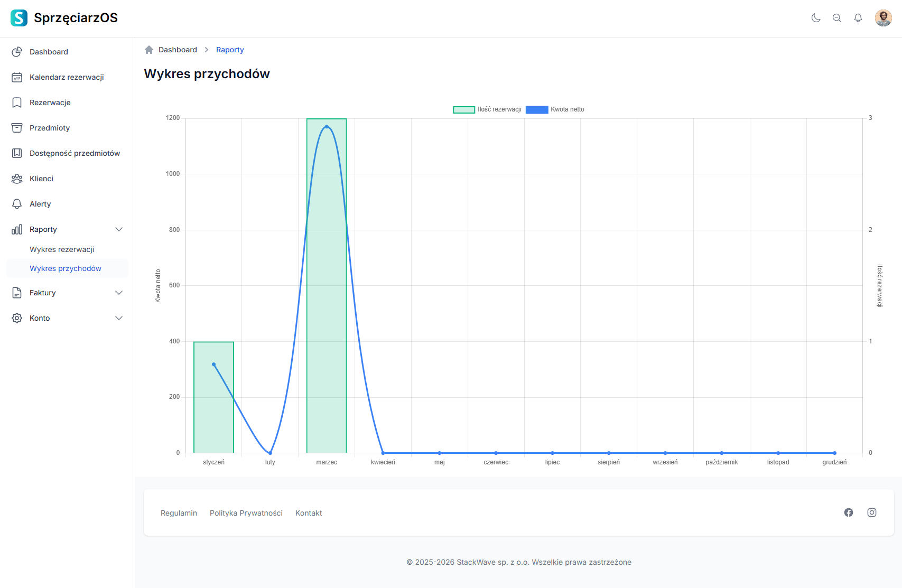Open the user avatar profile menu
The height and width of the screenshot is (588, 902).
pos(883,18)
